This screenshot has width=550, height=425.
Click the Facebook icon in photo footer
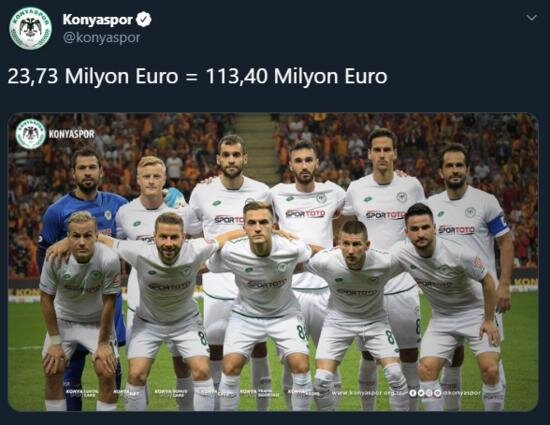tap(412, 393)
